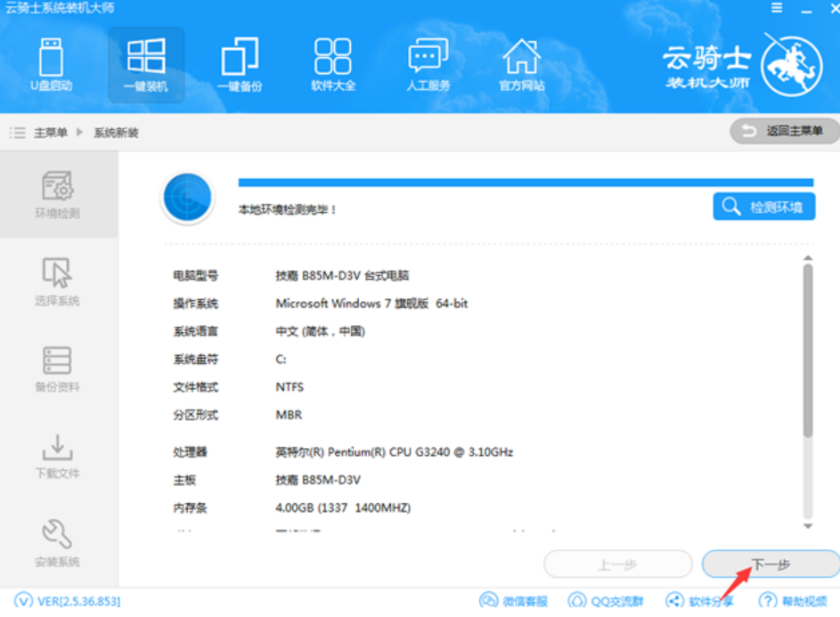Click 主菜单 in the breadcrumb
The width and height of the screenshot is (840, 617).
[51, 133]
